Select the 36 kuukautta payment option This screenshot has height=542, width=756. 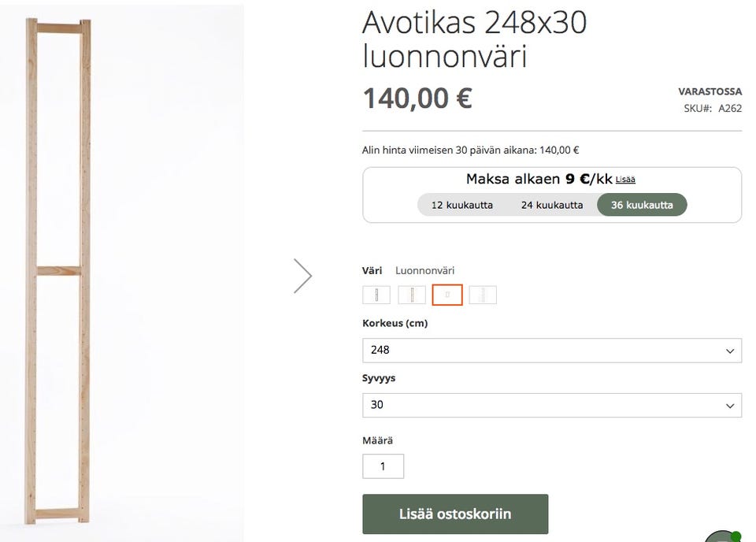coord(642,206)
